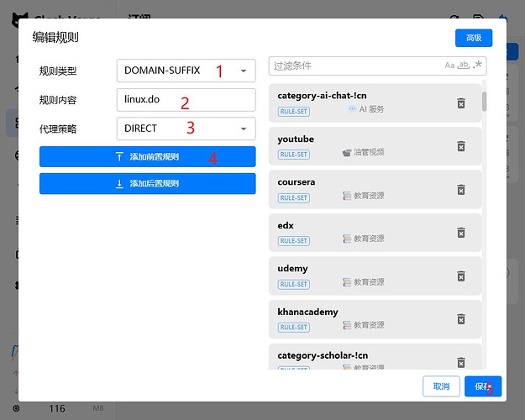
Task: Select the khanacademy rule name
Action: (x=307, y=312)
